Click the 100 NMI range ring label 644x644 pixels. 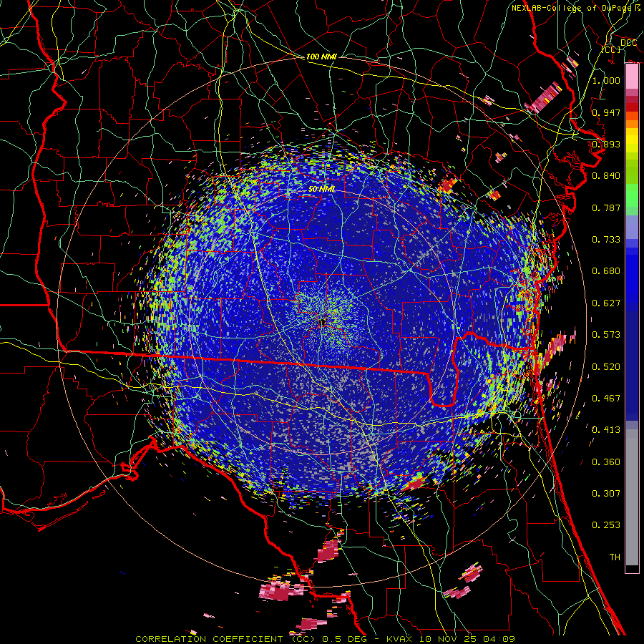point(321,57)
